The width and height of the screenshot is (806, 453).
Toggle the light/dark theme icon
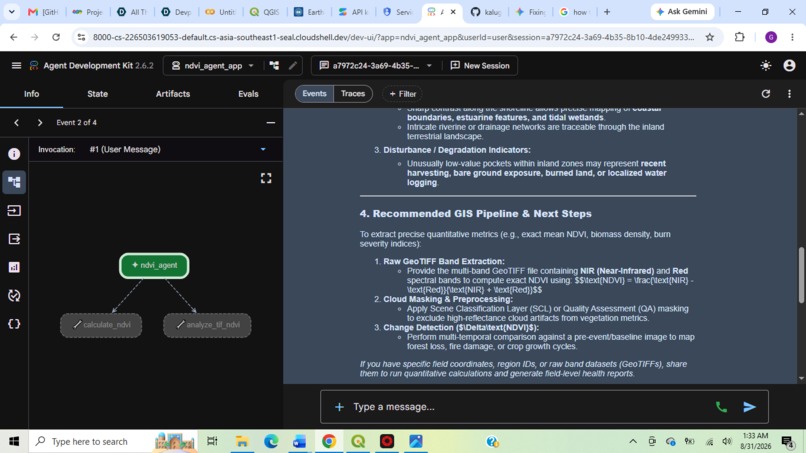[x=765, y=65]
